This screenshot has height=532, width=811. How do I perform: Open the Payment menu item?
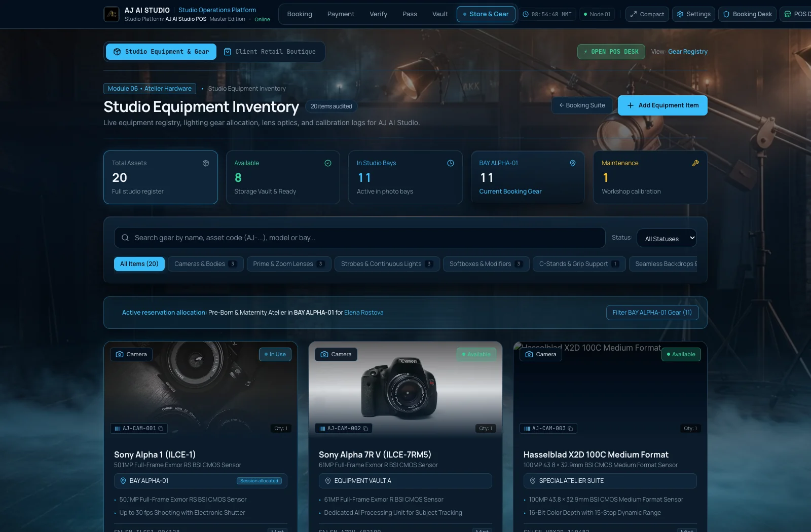click(341, 14)
